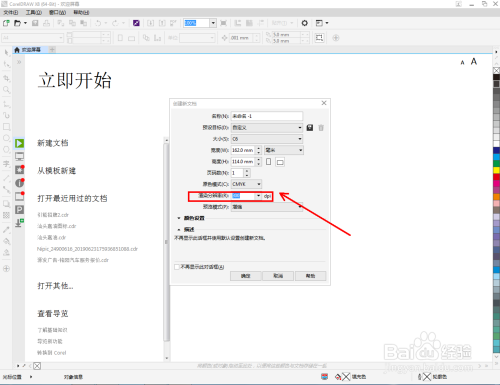500x385 pixels.
Task: Click the delete preset trash icon
Action: (321, 128)
